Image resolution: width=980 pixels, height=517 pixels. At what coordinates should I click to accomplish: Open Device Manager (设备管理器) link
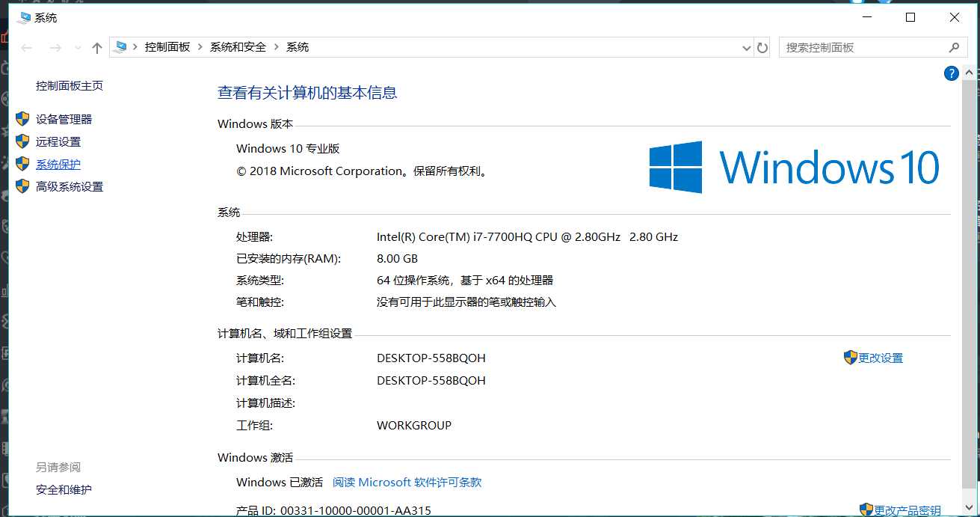pyautogui.click(x=64, y=119)
